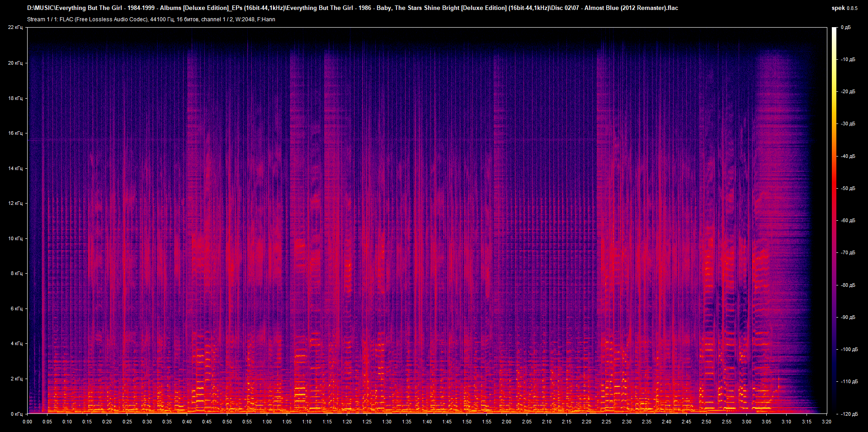Click the vertical dB color gradient bar
The width and height of the screenshot is (868, 432).
coord(834,220)
